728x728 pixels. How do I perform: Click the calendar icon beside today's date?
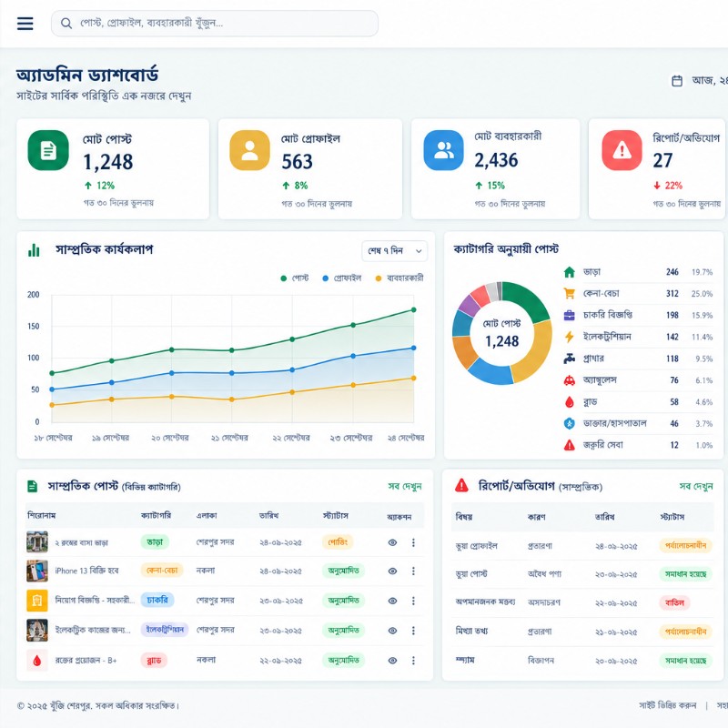[677, 81]
